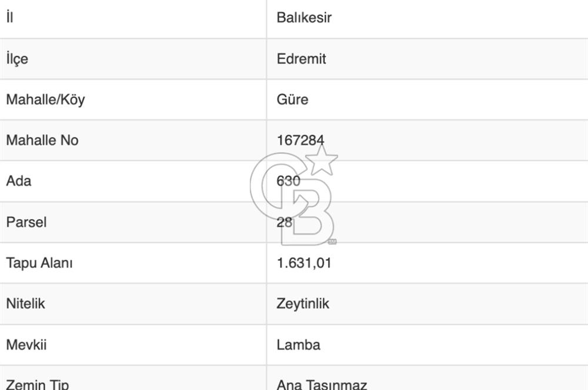
Task: Select the Güre neighborhood value
Action: (x=292, y=99)
